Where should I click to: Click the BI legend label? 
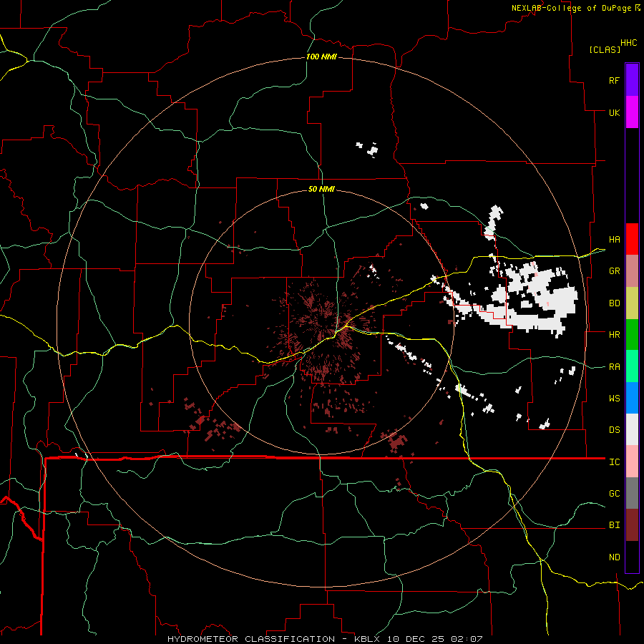point(615,525)
